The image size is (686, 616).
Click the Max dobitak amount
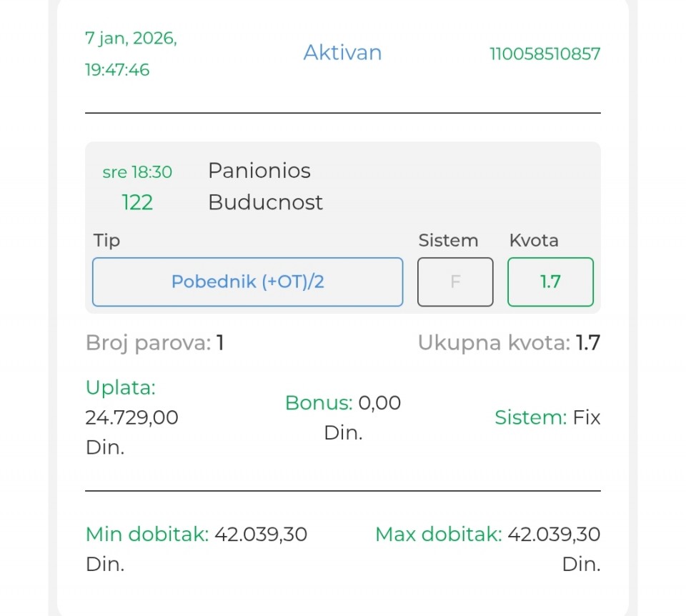point(553,535)
